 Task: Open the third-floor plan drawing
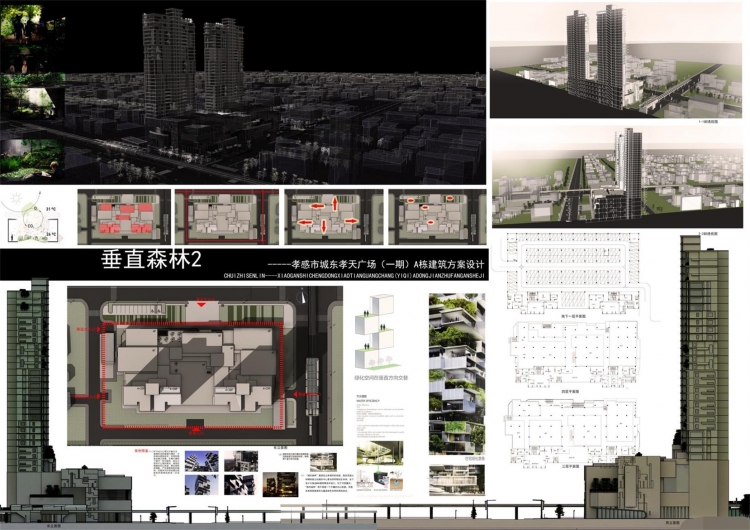tap(572, 431)
